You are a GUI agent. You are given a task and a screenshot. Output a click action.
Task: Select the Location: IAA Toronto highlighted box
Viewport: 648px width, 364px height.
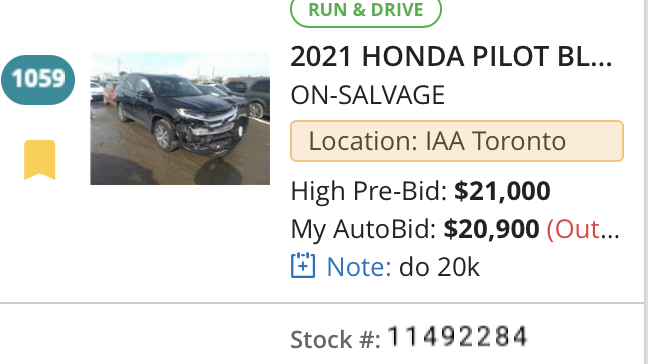click(457, 141)
